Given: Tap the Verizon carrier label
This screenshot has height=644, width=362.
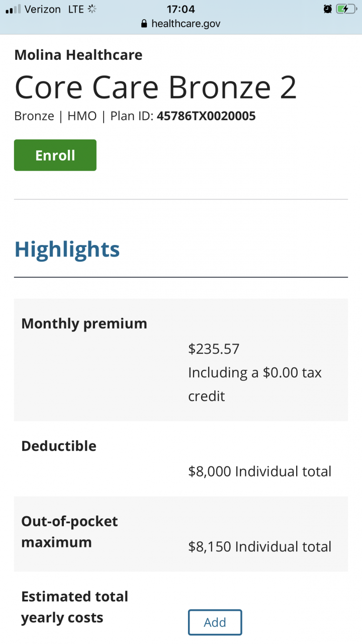Looking at the screenshot, I should pyautogui.click(x=42, y=9).
